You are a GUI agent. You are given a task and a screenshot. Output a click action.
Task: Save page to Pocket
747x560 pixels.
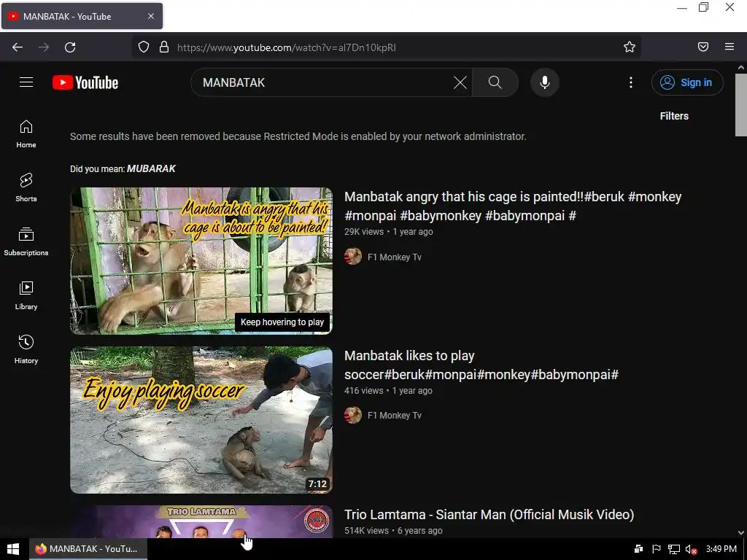click(x=703, y=47)
